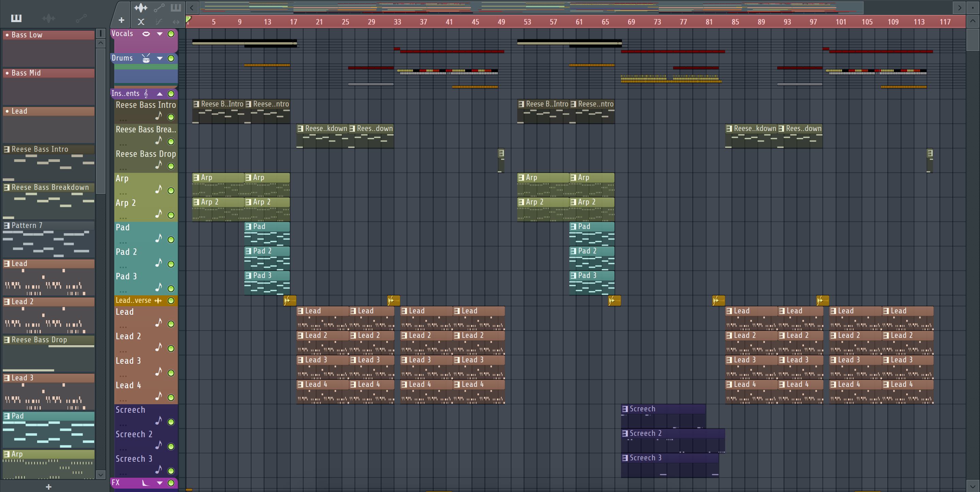Click the lips icon on Vocals track
The height and width of the screenshot is (492, 980).
(146, 34)
